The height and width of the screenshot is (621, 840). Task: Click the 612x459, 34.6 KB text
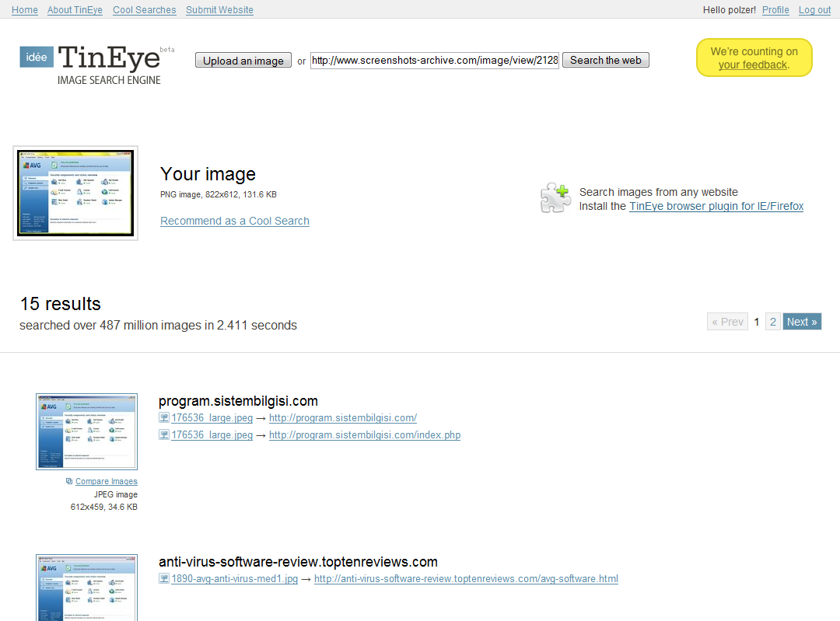click(104, 507)
